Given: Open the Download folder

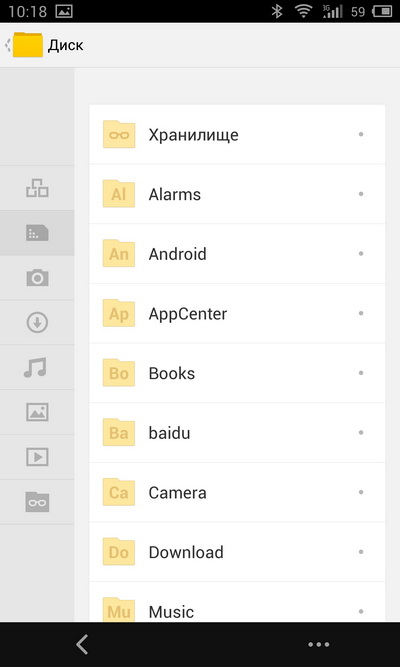Looking at the screenshot, I should pyautogui.click(x=237, y=552).
